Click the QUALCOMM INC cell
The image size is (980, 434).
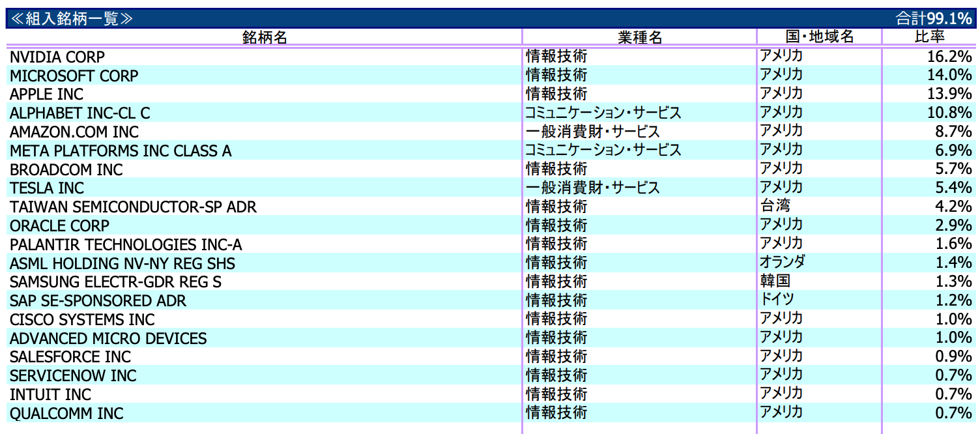tap(66, 414)
